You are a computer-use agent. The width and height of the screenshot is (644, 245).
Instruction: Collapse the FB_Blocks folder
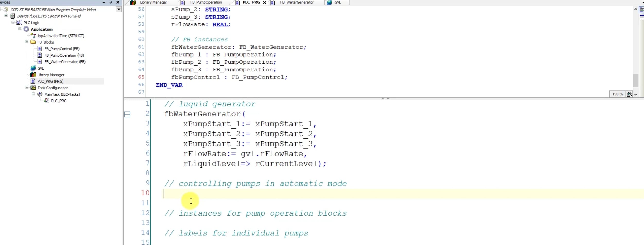click(x=27, y=42)
